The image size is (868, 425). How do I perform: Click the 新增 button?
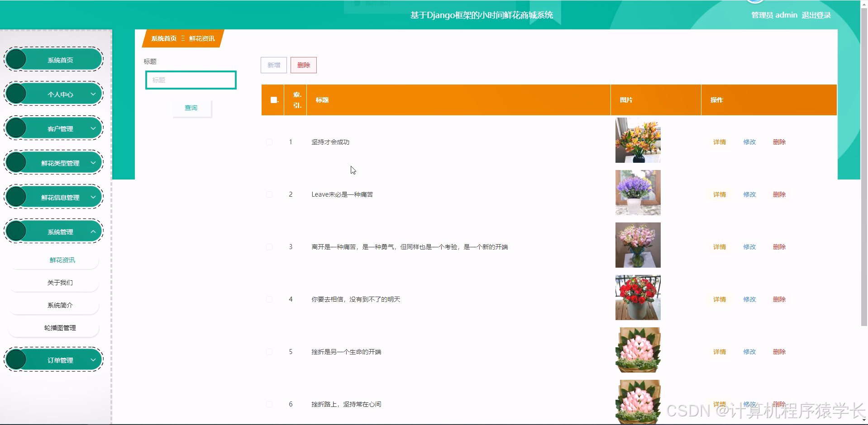[x=274, y=65]
